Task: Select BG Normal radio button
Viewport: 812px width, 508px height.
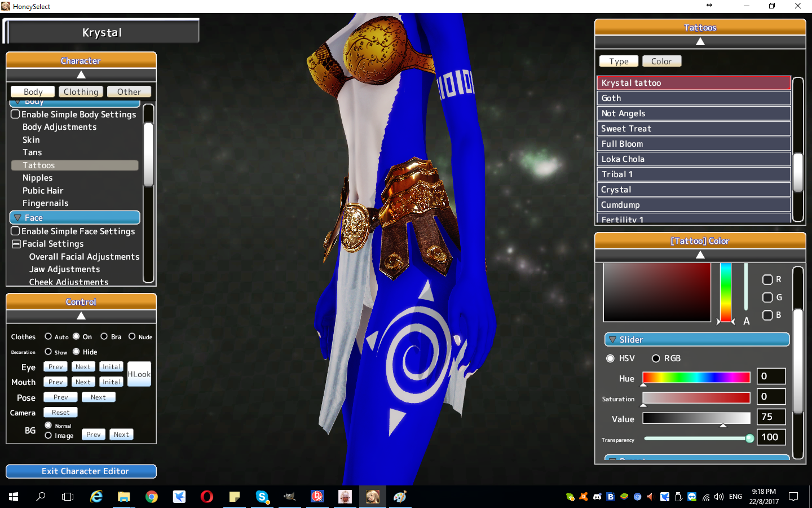Action: (48, 425)
